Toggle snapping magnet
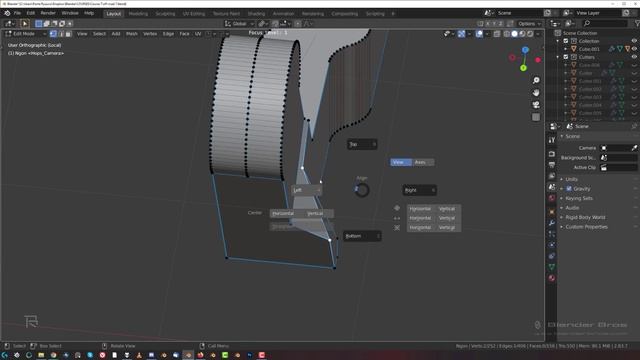Image resolution: width=640 pixels, height=360 pixels. [275, 24]
